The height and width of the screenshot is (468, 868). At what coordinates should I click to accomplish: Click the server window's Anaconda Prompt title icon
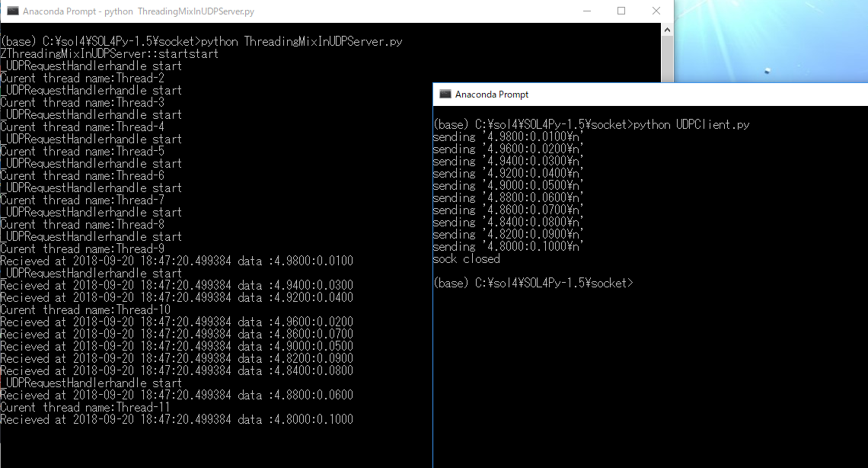pos(13,11)
